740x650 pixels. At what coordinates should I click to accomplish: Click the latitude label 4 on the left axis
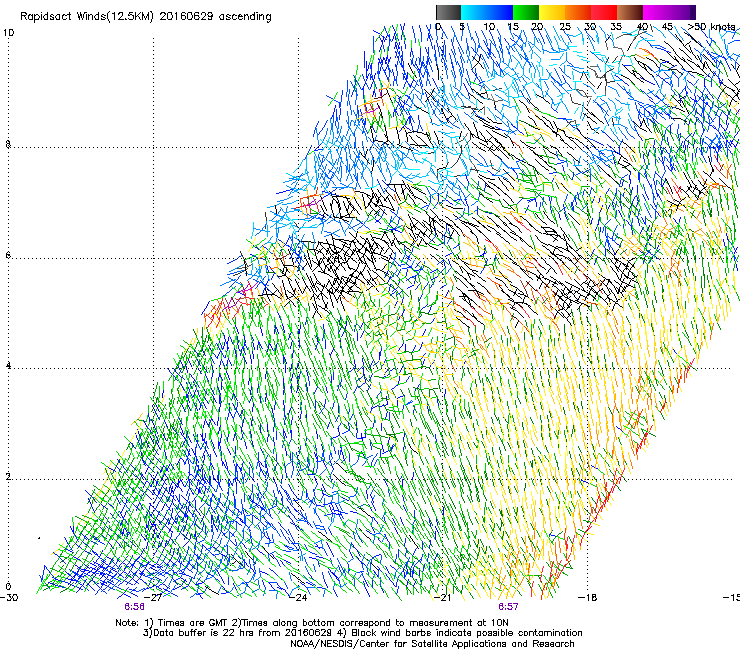coord(8,365)
